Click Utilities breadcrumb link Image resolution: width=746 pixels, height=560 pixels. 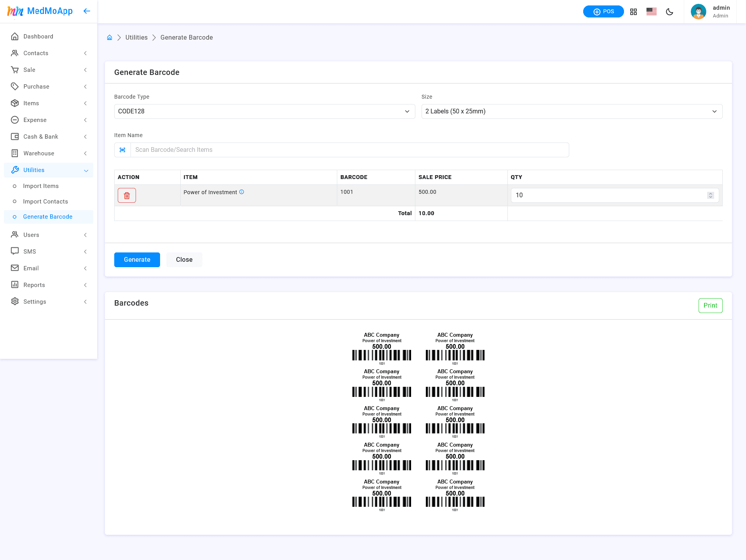[x=136, y=38]
